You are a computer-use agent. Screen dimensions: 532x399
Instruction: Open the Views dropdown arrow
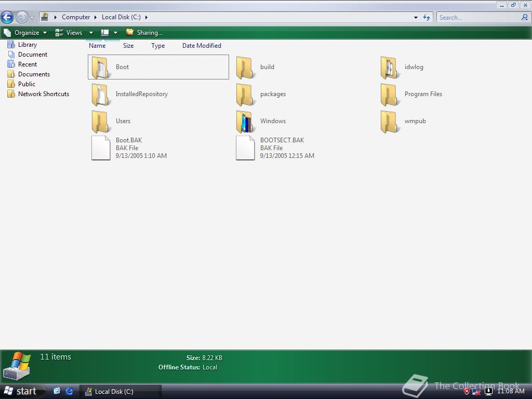coord(91,33)
